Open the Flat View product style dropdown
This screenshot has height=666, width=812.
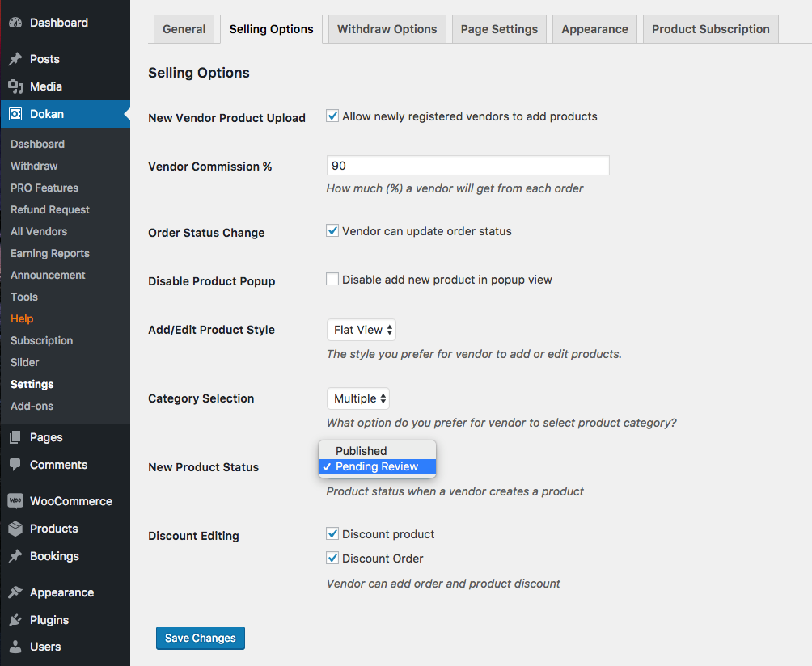362,330
